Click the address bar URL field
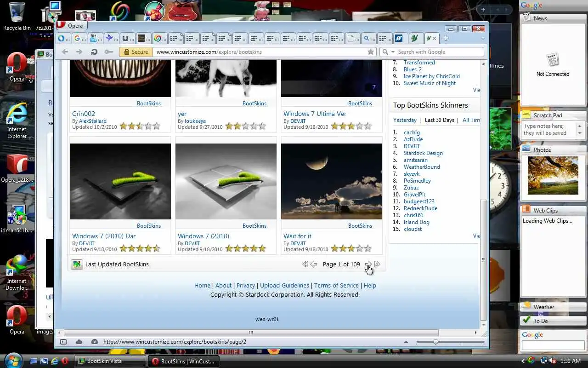 click(260, 52)
